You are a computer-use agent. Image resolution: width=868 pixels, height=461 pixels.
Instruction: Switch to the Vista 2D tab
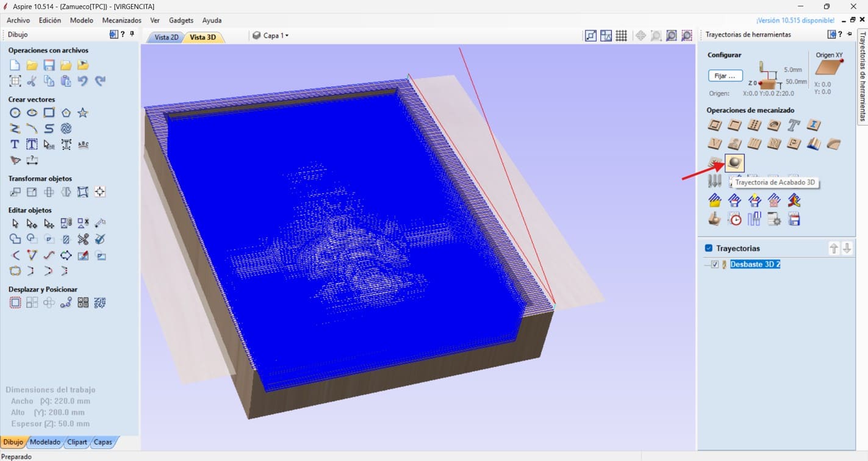166,37
